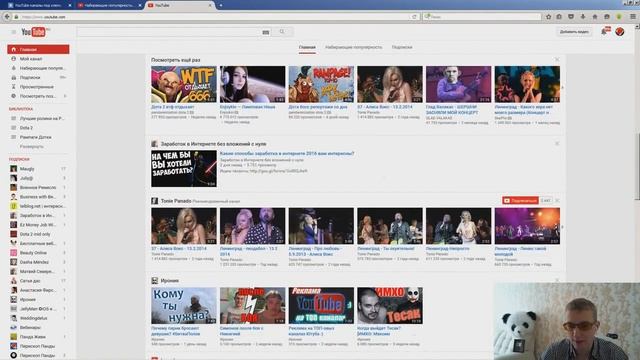Click the YouTube search magnifier button
This screenshot has height=360, width=640.
tap(282, 32)
